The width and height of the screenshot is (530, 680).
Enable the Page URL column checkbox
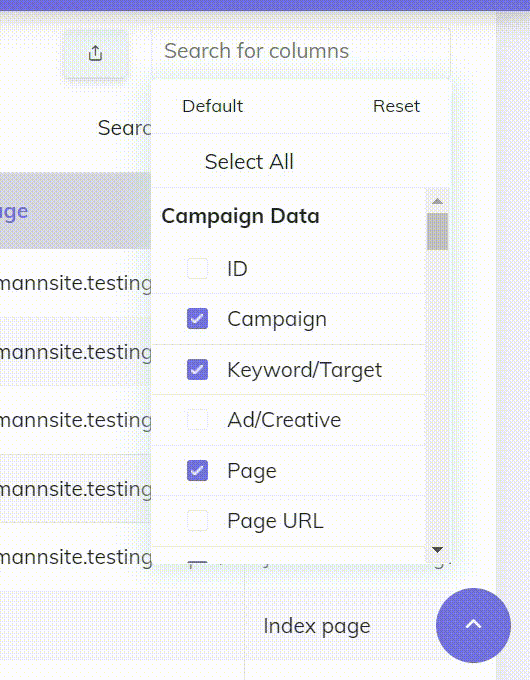(197, 520)
